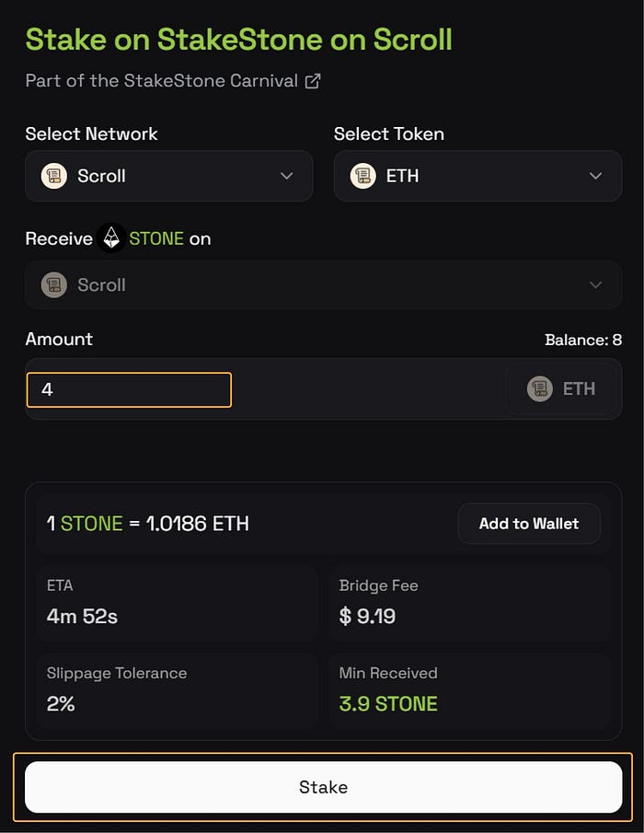Open the Select Token dropdown
Screen dimensions: 644x833
tap(477, 176)
